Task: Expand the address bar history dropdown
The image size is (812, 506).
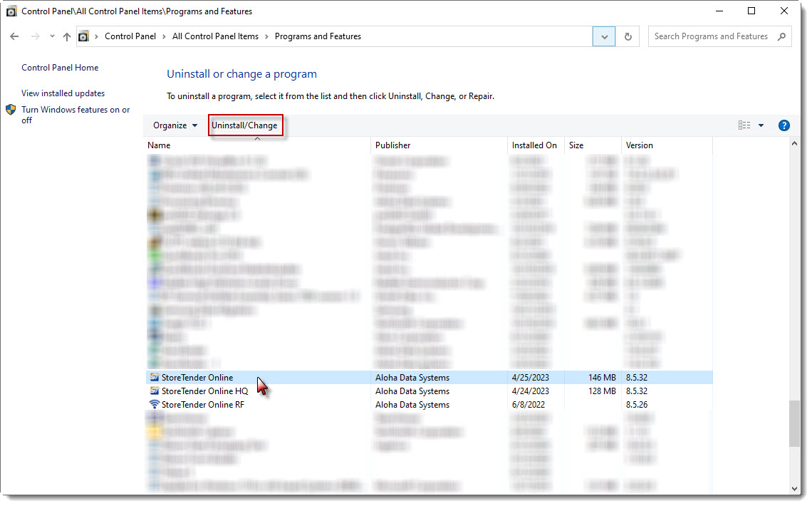Action: tap(604, 36)
